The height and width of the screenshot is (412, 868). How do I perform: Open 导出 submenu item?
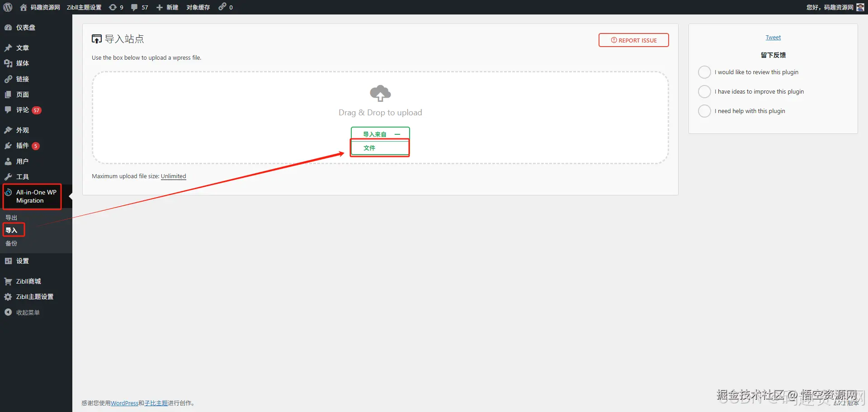[x=11, y=218]
